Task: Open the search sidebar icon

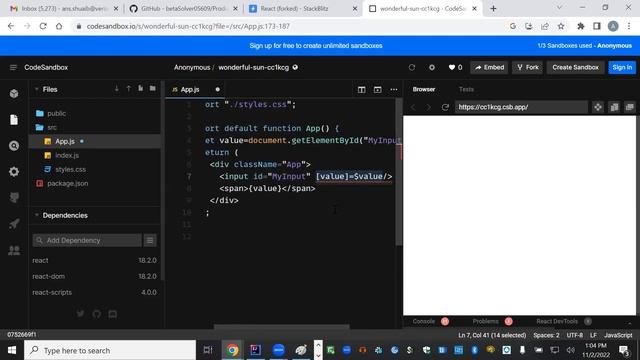Action: (14, 146)
